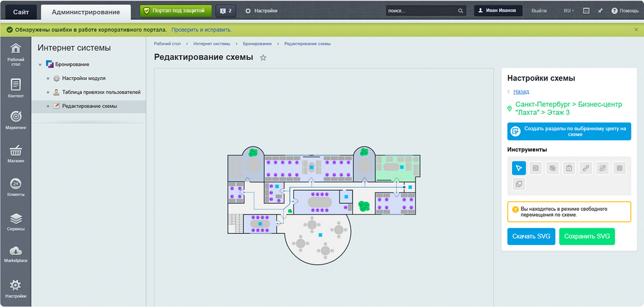Image resolution: width=644 pixels, height=307 pixels.
Task: Open Таблица привязки пользователей
Action: pos(101,92)
